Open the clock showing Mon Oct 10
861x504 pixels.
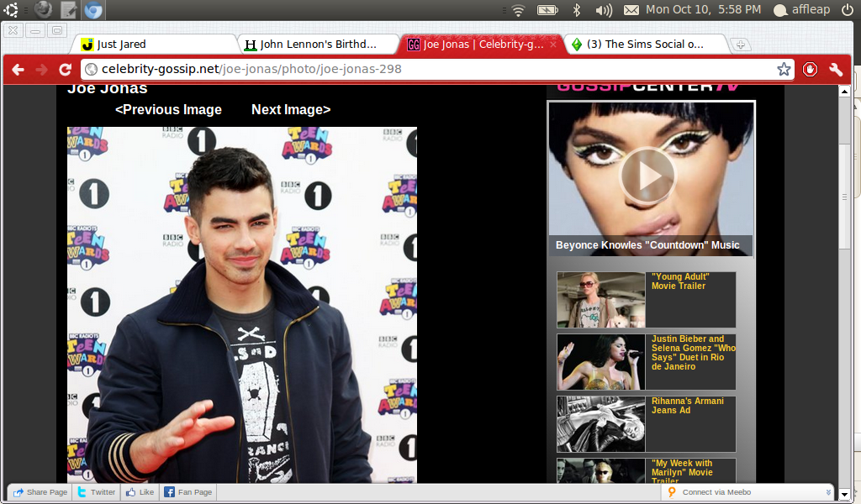(704, 9)
